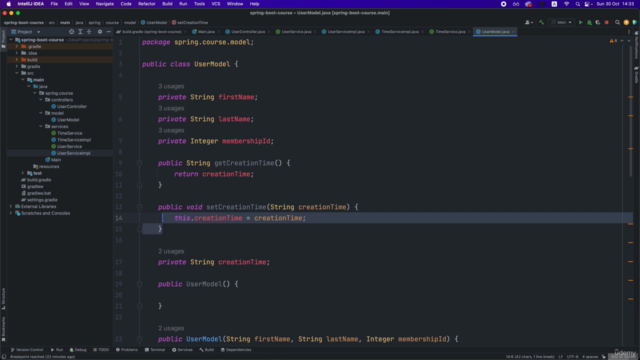
Task: Run with coverage using the shield icon
Action: pos(598,22)
